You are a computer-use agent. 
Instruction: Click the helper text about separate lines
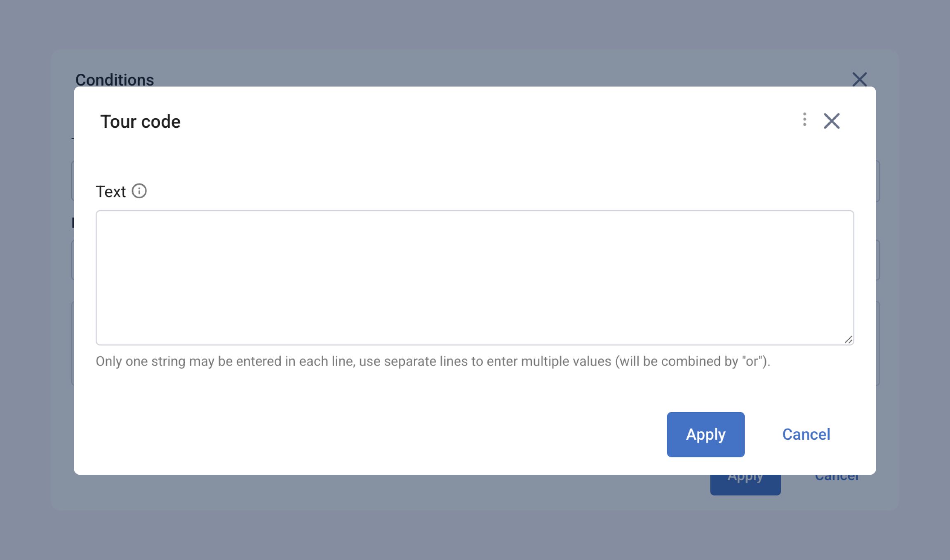(433, 361)
